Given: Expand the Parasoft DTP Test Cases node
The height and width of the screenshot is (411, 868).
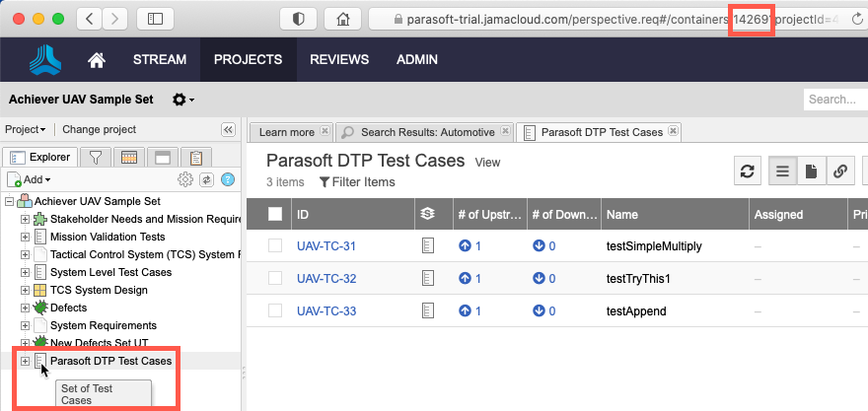Looking at the screenshot, I should [25, 361].
